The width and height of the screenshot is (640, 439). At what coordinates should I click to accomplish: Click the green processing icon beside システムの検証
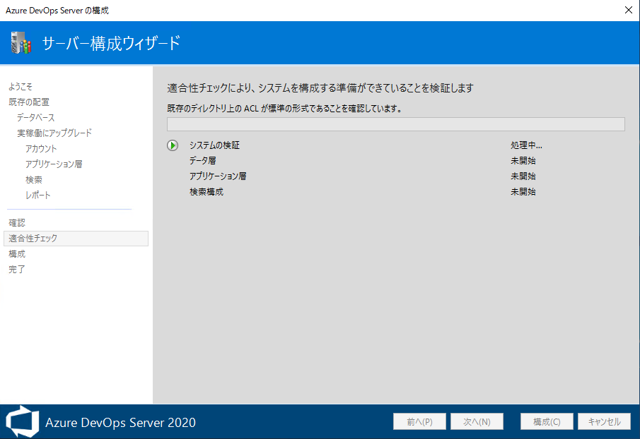pyautogui.click(x=173, y=145)
